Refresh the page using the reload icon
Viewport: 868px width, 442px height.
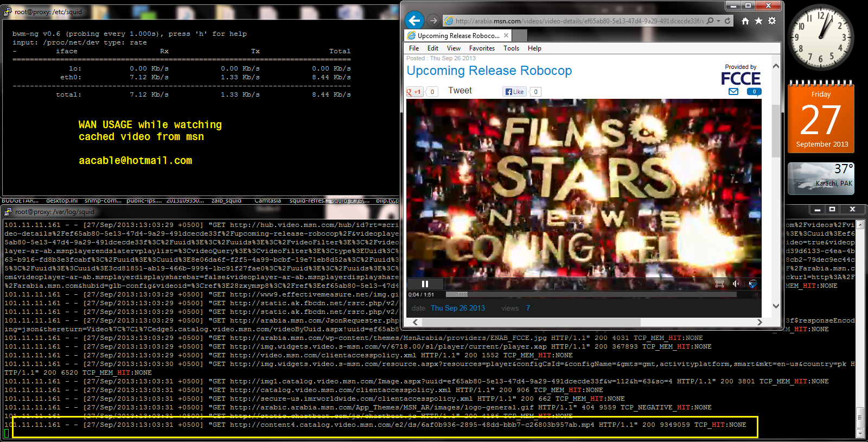tap(727, 21)
